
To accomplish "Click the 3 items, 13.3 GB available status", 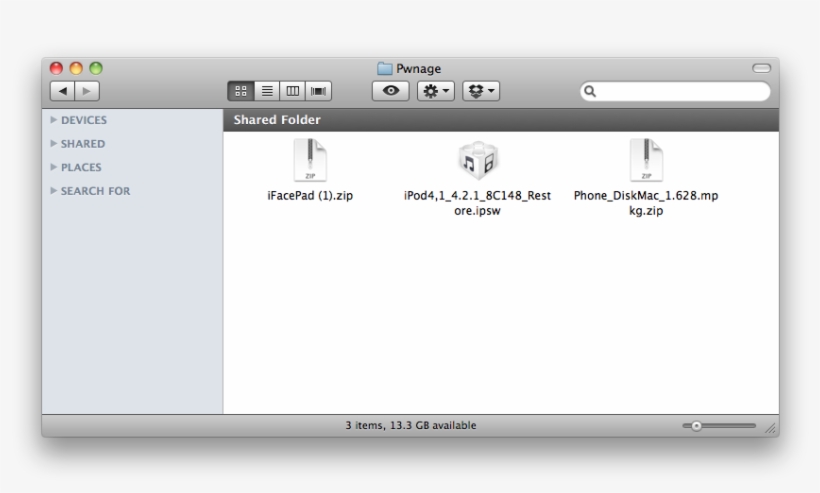I will [x=411, y=426].
